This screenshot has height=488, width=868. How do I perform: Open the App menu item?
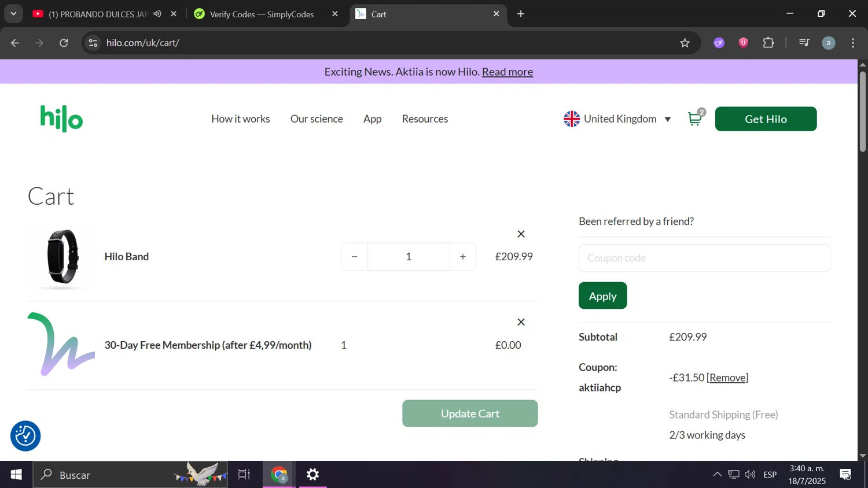tap(373, 119)
